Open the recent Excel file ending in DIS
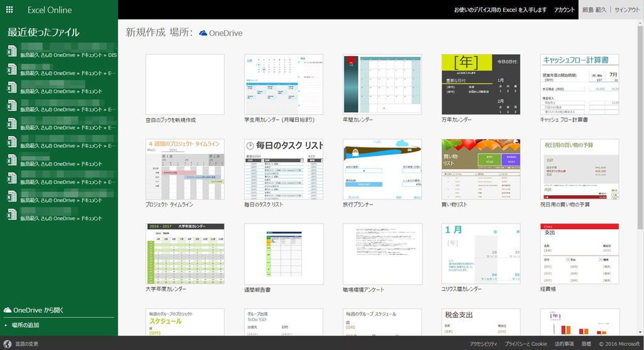The width and height of the screenshot is (644, 350). (62, 51)
